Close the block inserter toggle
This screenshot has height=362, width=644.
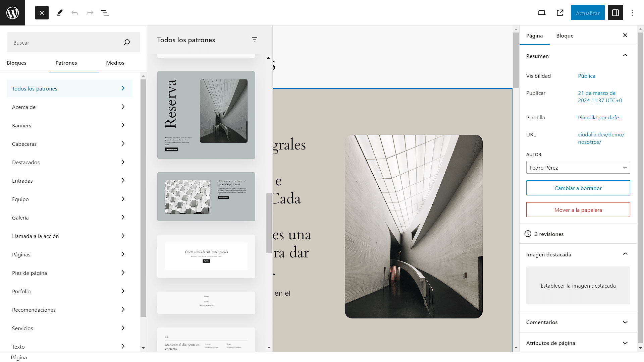(42, 13)
